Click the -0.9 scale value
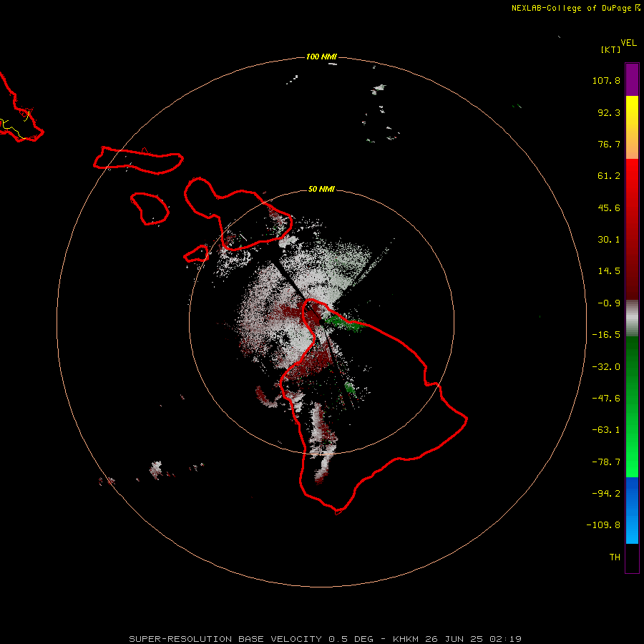Screen dimensions: 644x644 coord(609,303)
